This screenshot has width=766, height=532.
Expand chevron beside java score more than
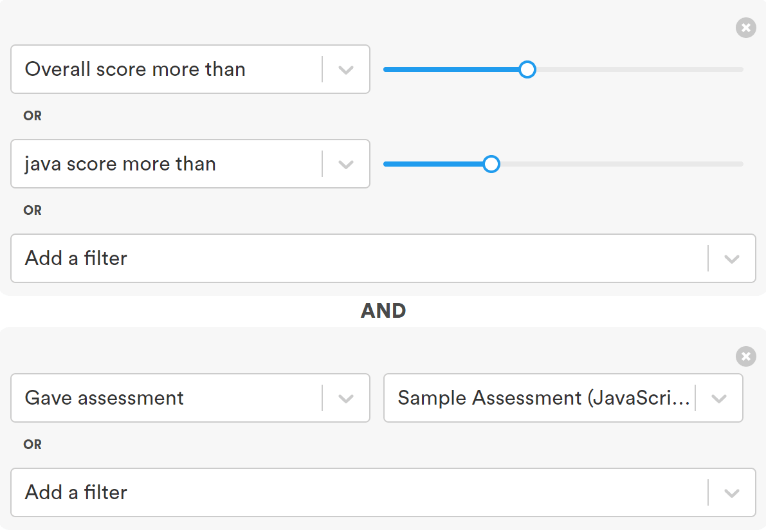[x=346, y=164]
